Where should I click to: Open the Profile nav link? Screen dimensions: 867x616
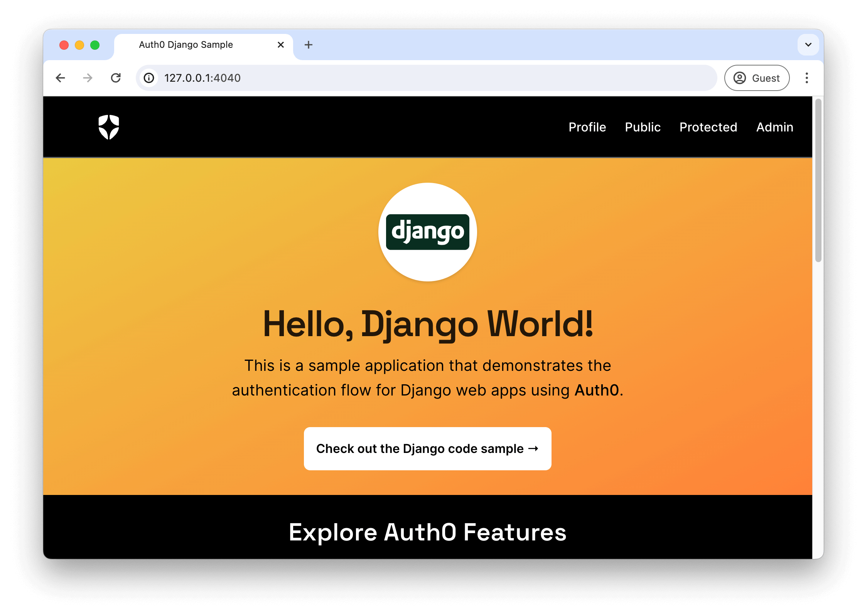pyautogui.click(x=587, y=127)
